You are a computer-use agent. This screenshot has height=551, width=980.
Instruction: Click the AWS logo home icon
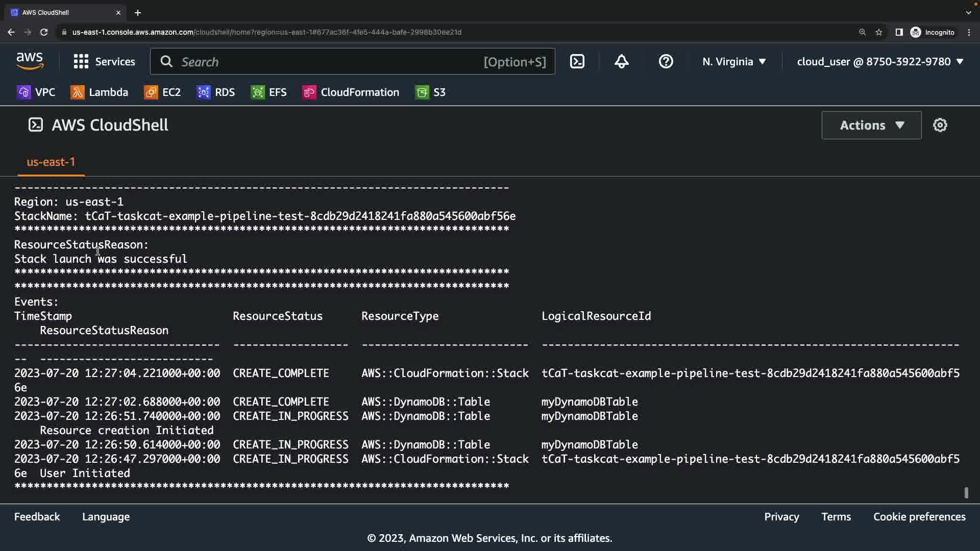(30, 61)
